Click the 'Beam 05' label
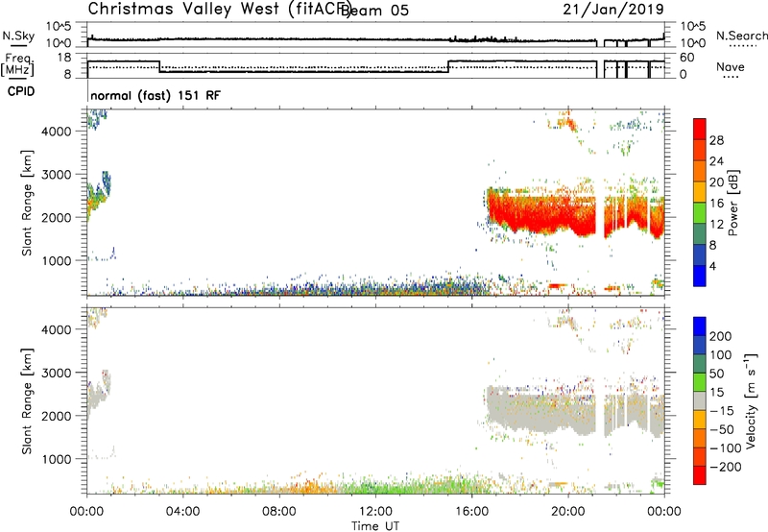Screen dimensions: 768x532 374,11
